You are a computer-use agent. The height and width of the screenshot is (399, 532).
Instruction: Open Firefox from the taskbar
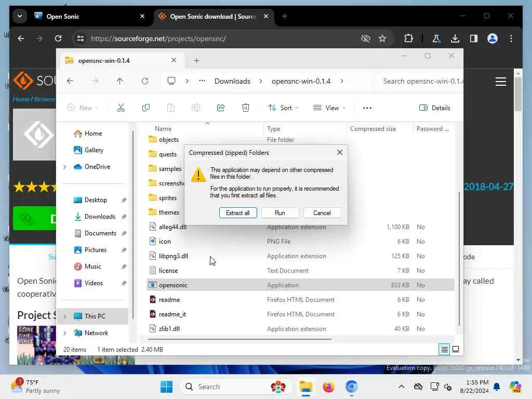pos(328,387)
